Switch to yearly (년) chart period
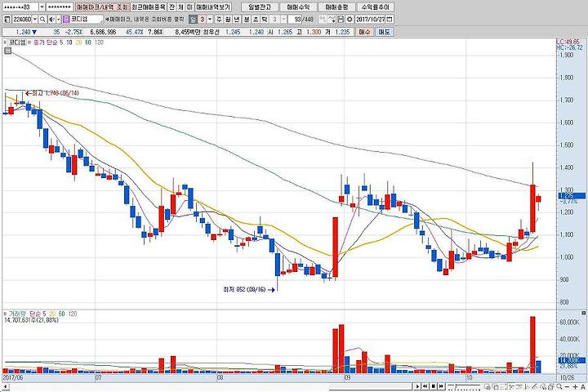588x392 pixels. point(236,19)
